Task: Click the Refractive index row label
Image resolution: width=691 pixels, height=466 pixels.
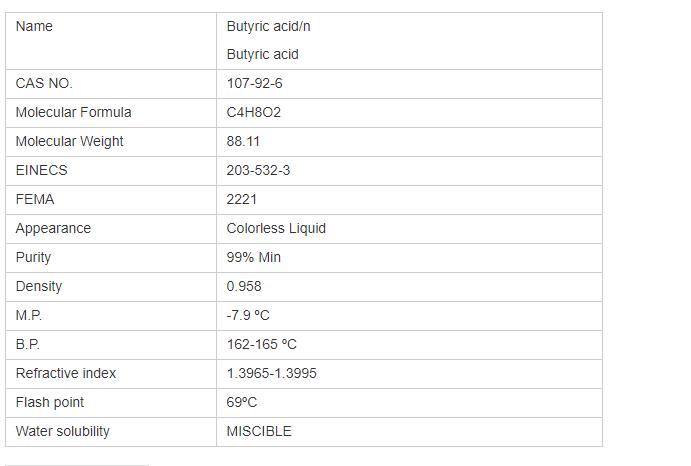Action: click(x=66, y=373)
